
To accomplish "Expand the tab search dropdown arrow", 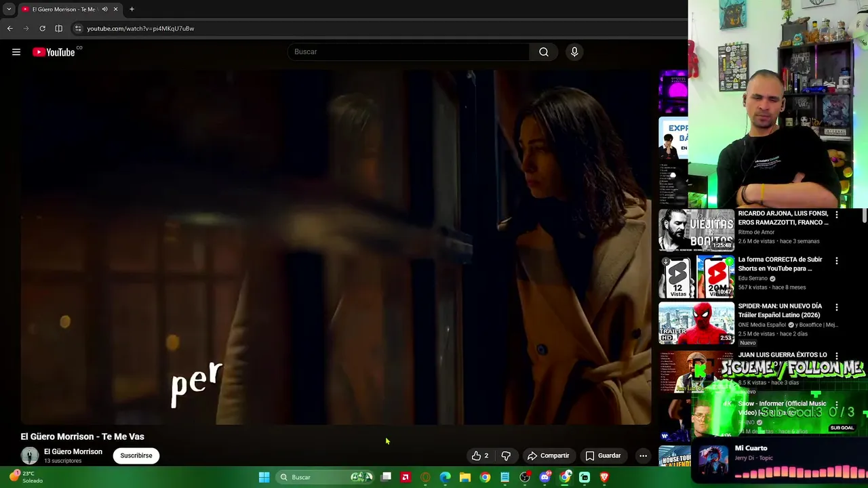I will (9, 9).
